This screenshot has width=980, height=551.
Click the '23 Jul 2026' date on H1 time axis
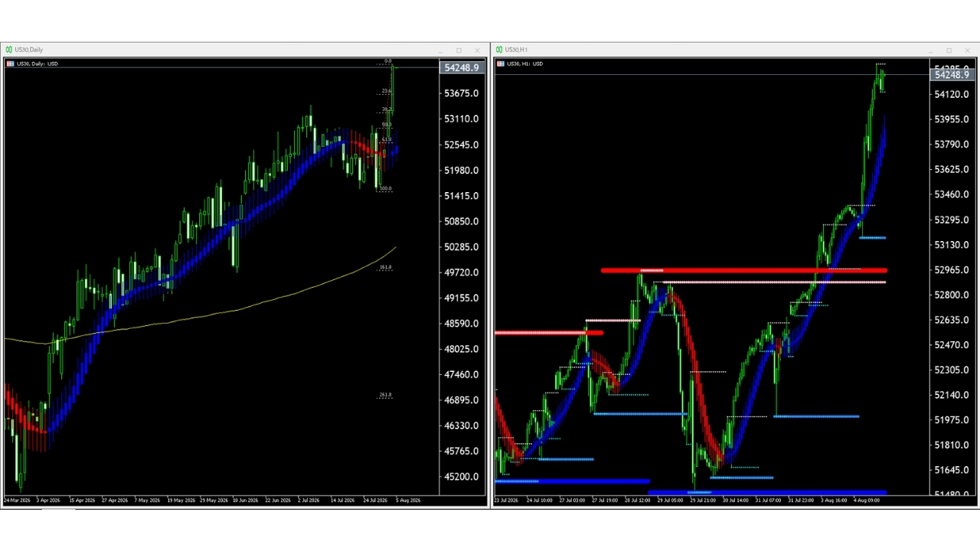point(506,500)
